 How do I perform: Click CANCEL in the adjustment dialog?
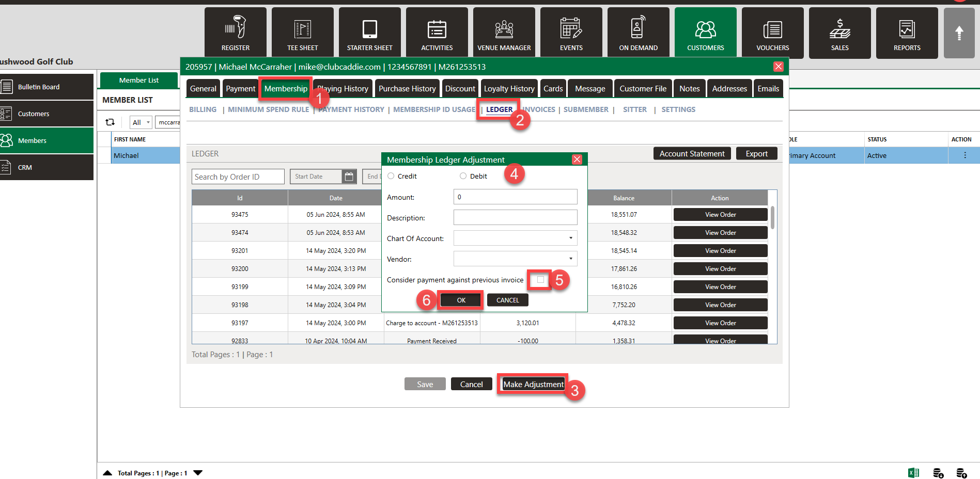(508, 300)
